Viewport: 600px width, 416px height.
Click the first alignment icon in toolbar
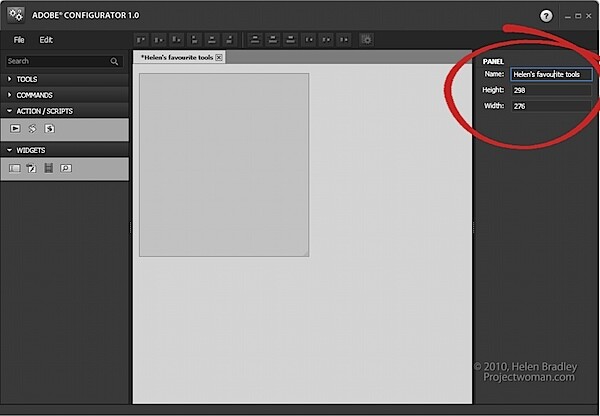pos(141,39)
